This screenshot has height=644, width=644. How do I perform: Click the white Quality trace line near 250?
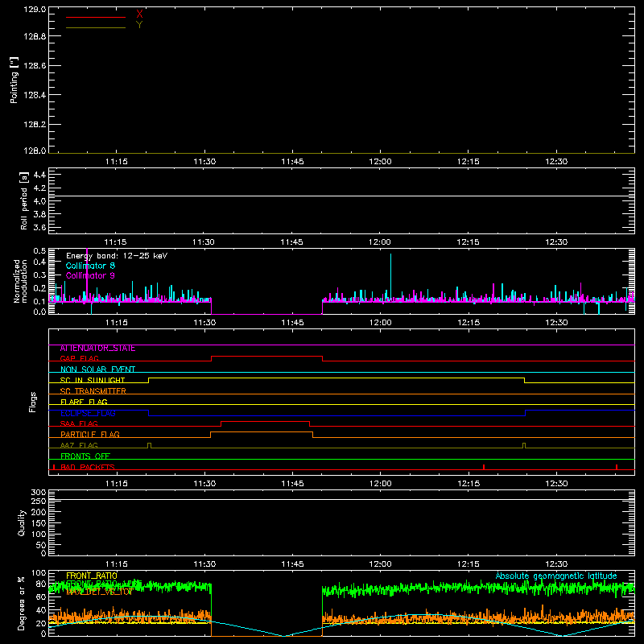coord(341,499)
